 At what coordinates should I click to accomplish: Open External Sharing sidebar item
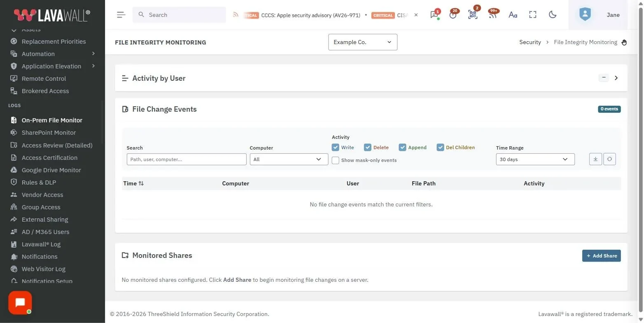tap(45, 220)
